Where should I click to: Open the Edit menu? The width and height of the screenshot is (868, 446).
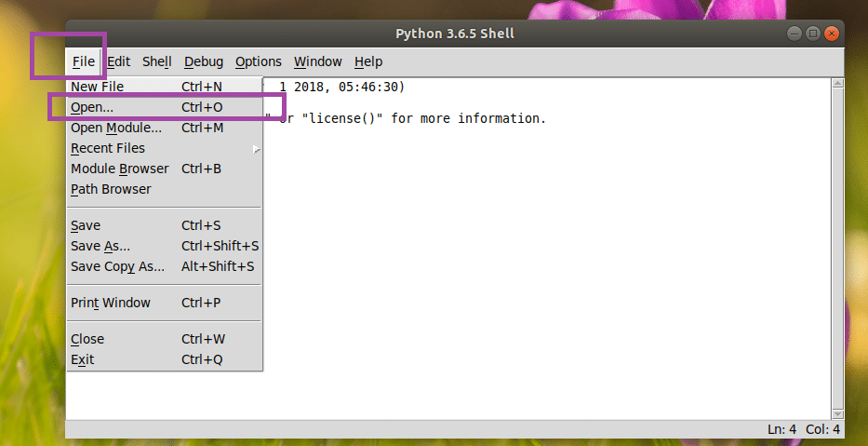click(118, 61)
